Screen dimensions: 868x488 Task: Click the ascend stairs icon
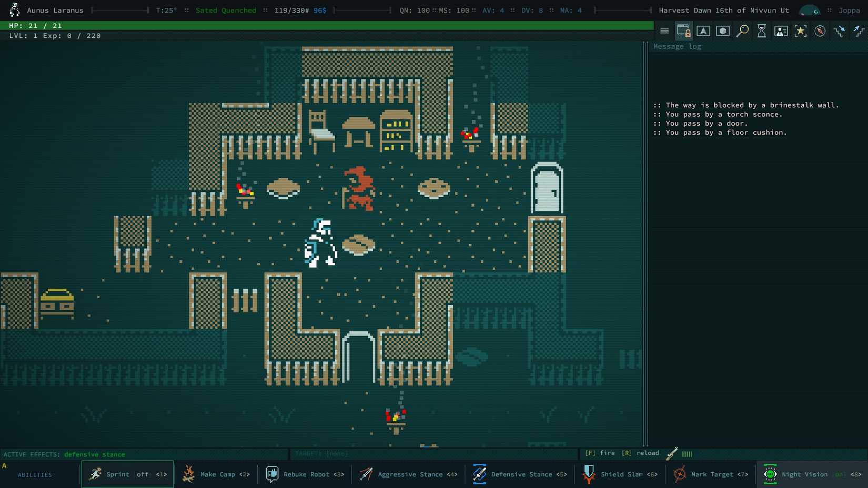coord(859,30)
